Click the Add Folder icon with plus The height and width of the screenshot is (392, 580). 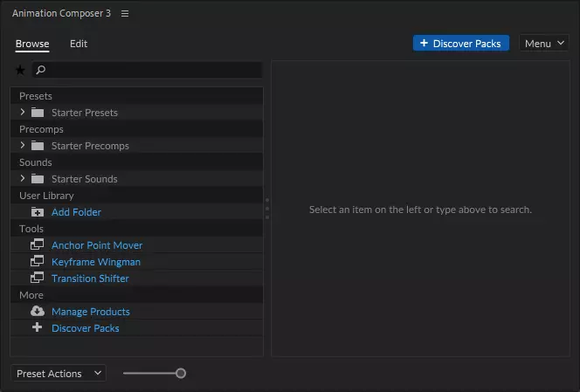click(38, 212)
